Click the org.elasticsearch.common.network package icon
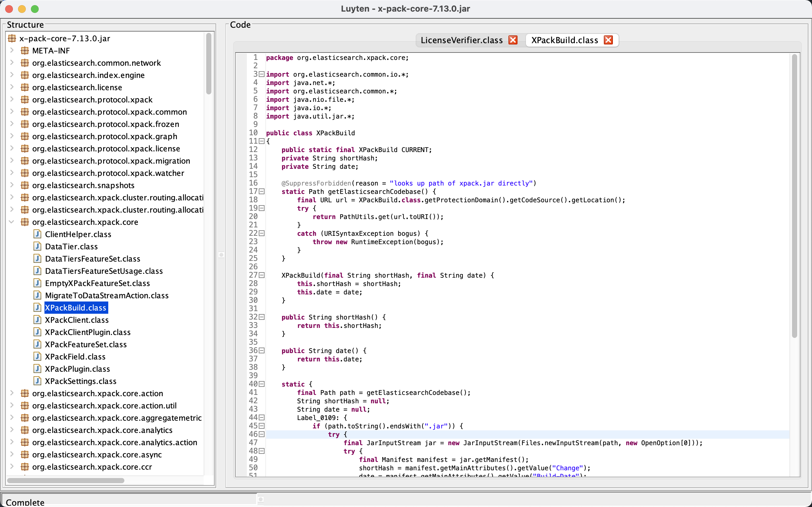The width and height of the screenshot is (812, 507). coord(25,63)
